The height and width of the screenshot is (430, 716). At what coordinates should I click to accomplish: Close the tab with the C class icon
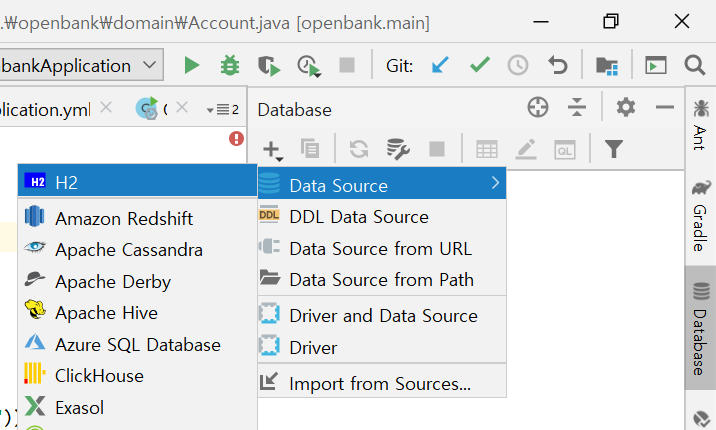point(182,108)
